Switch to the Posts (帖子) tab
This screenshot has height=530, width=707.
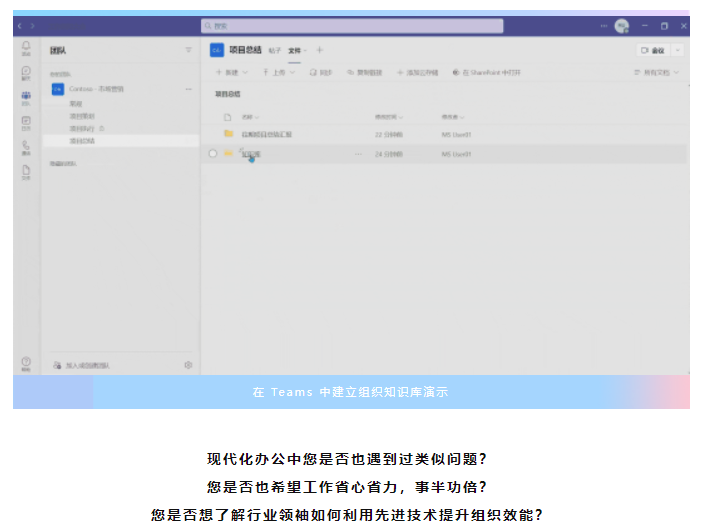(275, 51)
